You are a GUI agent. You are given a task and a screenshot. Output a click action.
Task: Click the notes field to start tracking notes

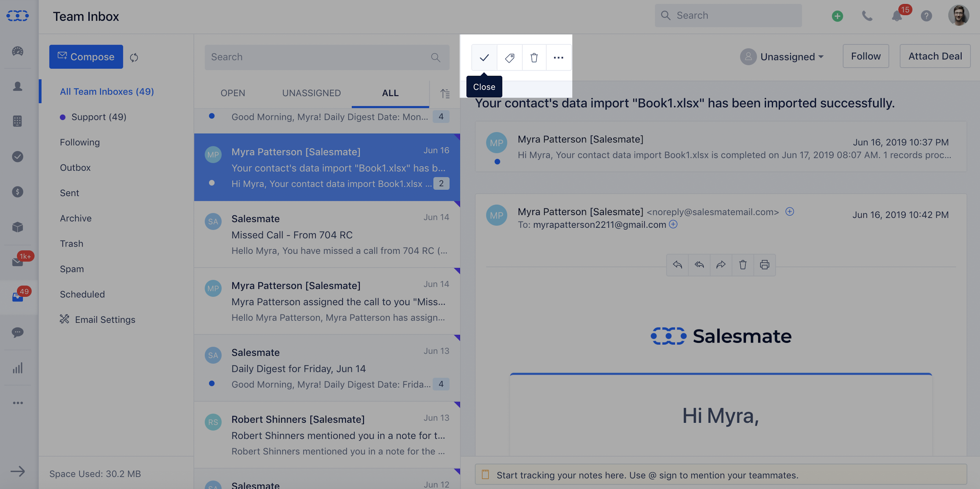pyautogui.click(x=721, y=475)
